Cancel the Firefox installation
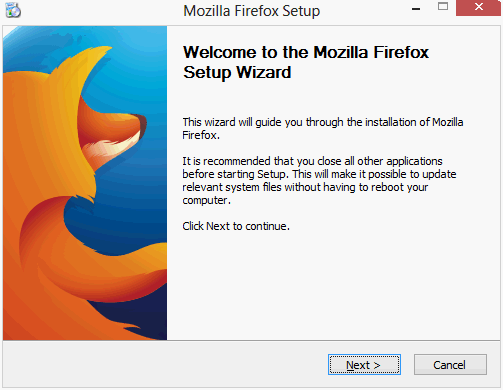The image size is (503, 390). pyautogui.click(x=450, y=365)
